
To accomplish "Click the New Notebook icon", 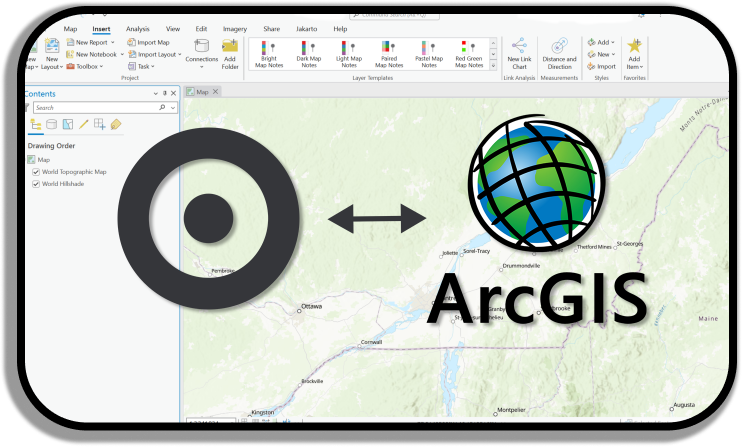I will tap(70, 54).
